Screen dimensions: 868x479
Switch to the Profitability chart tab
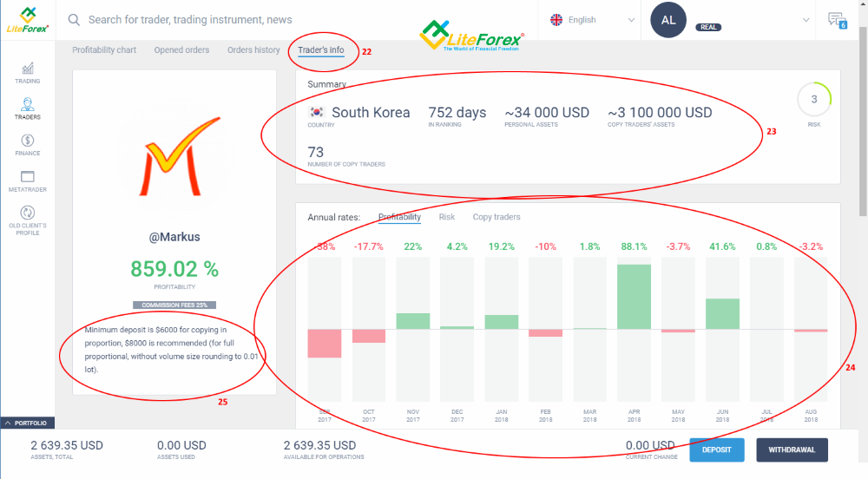click(104, 49)
